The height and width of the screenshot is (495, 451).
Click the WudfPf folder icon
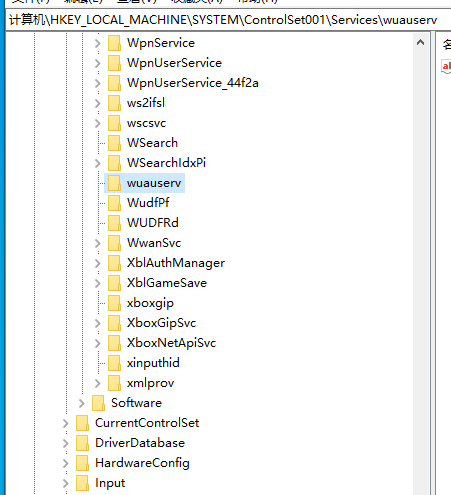tap(114, 203)
